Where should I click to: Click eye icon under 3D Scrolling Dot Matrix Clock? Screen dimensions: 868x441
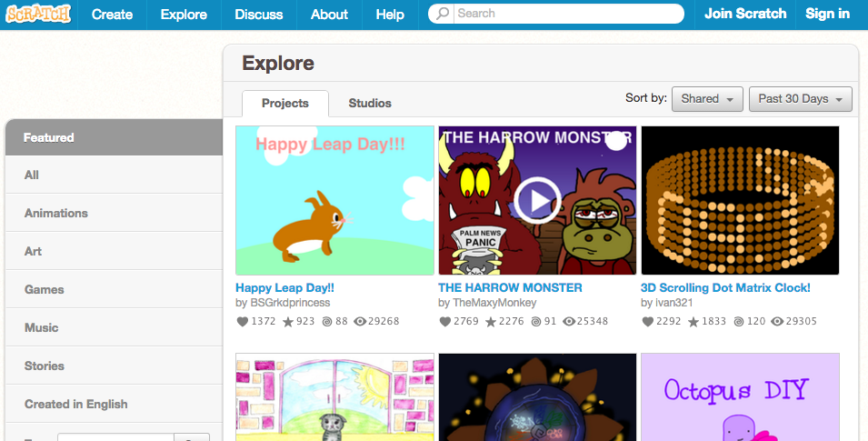[777, 321]
